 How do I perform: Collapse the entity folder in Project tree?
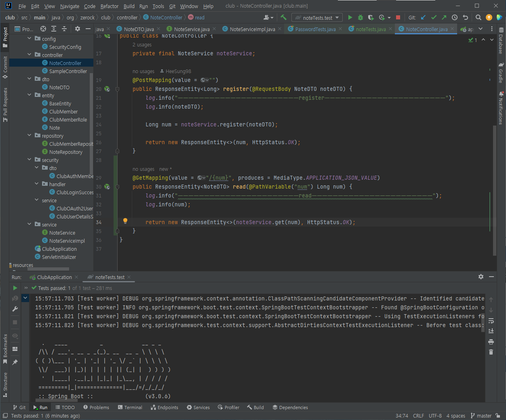(29, 95)
